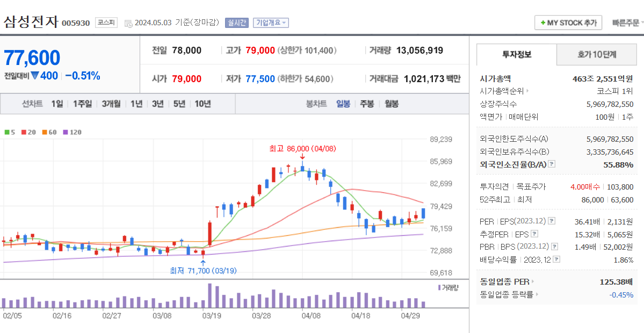Select the 1주일 line chart period
Viewport: 644px width, 333px height.
pyautogui.click(x=83, y=104)
